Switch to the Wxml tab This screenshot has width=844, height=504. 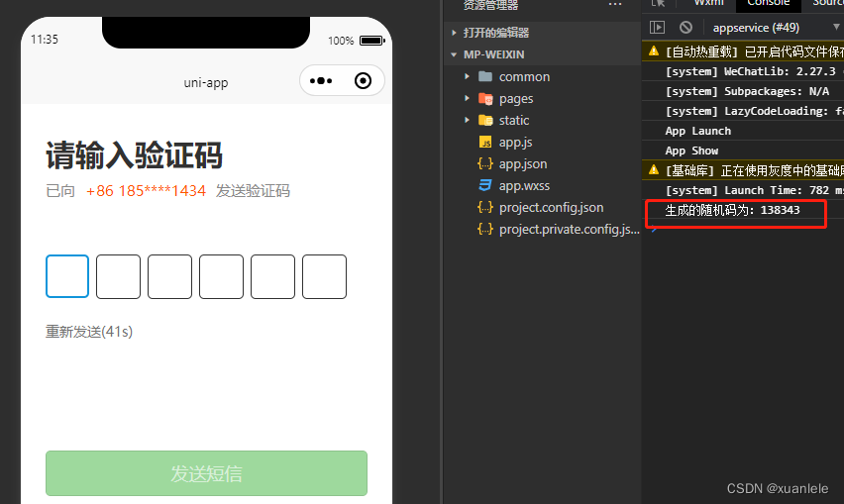pyautogui.click(x=708, y=3)
